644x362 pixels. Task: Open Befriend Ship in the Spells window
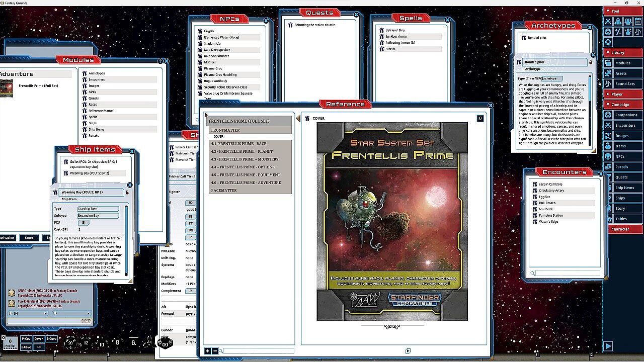click(395, 30)
